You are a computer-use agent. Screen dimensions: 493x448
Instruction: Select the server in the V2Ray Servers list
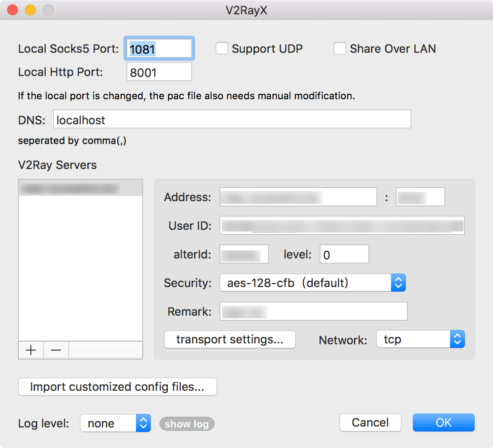[x=80, y=187]
